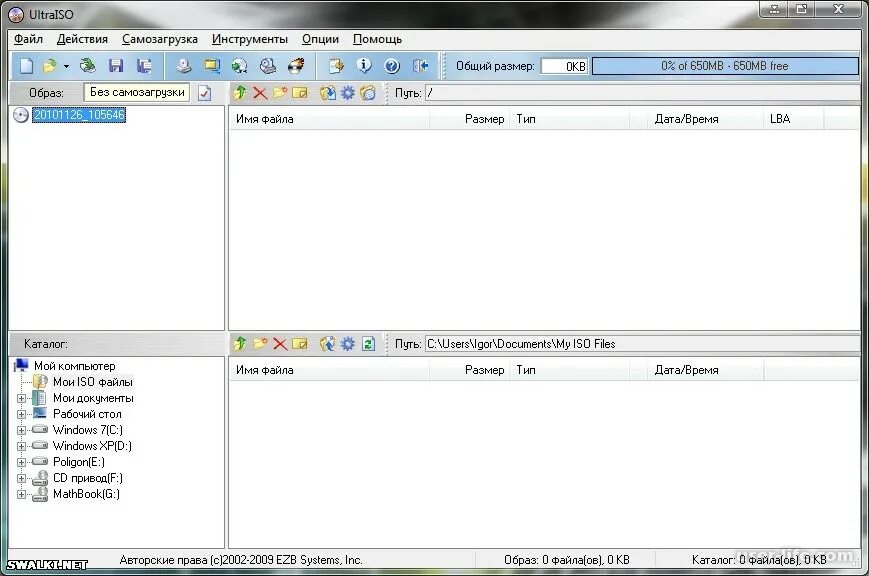The height and width of the screenshot is (576, 869).
Task: Click the gear icon in image toolbar
Action: point(347,93)
